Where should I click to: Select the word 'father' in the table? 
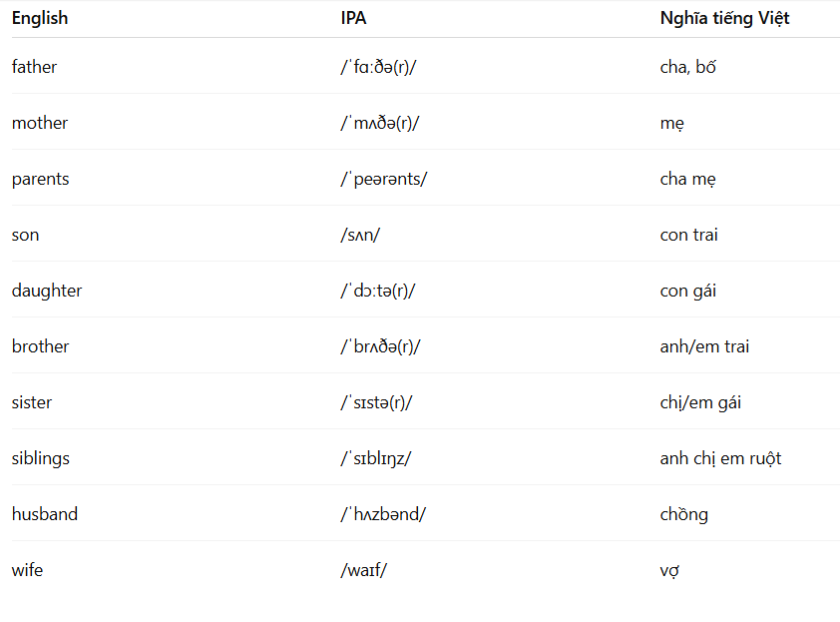[34, 67]
